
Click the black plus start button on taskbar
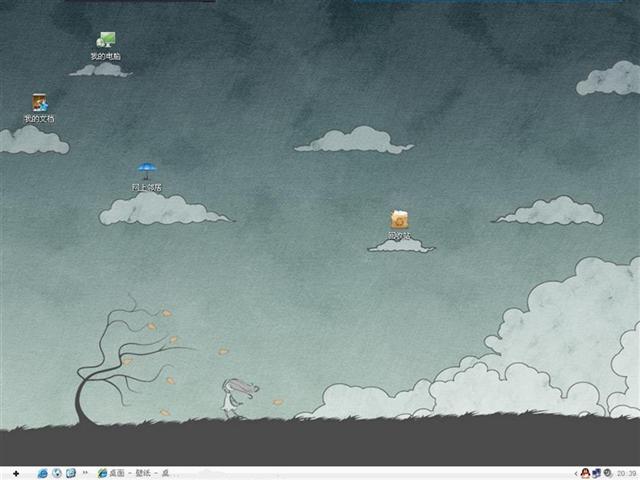click(16, 473)
